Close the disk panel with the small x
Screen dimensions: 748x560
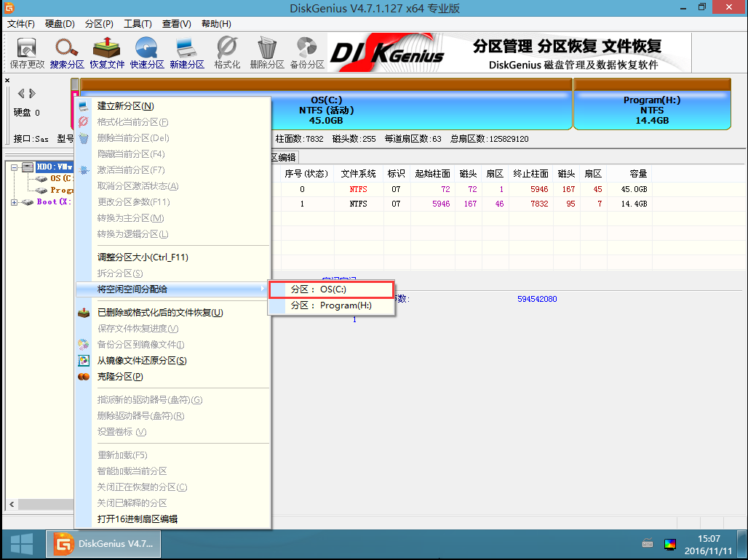(7, 80)
